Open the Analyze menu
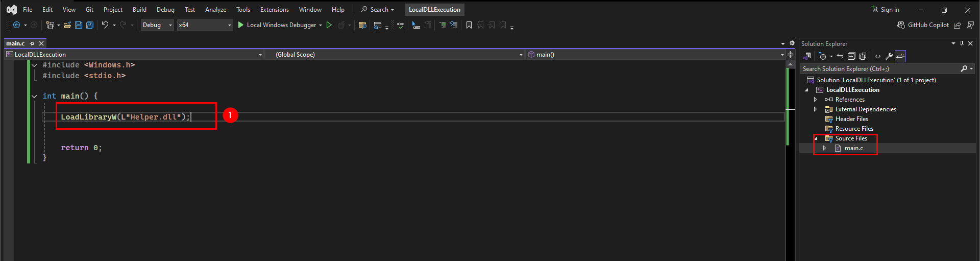This screenshot has width=980, height=261. (215, 10)
